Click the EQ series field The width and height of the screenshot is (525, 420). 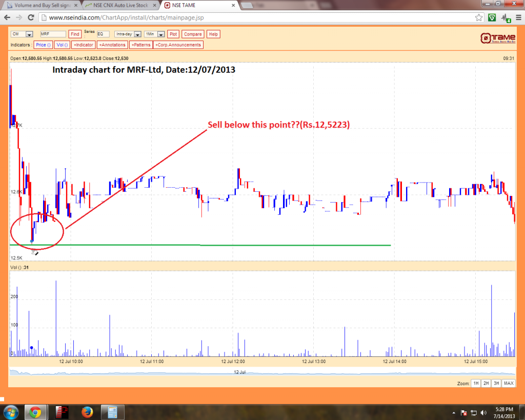(103, 34)
